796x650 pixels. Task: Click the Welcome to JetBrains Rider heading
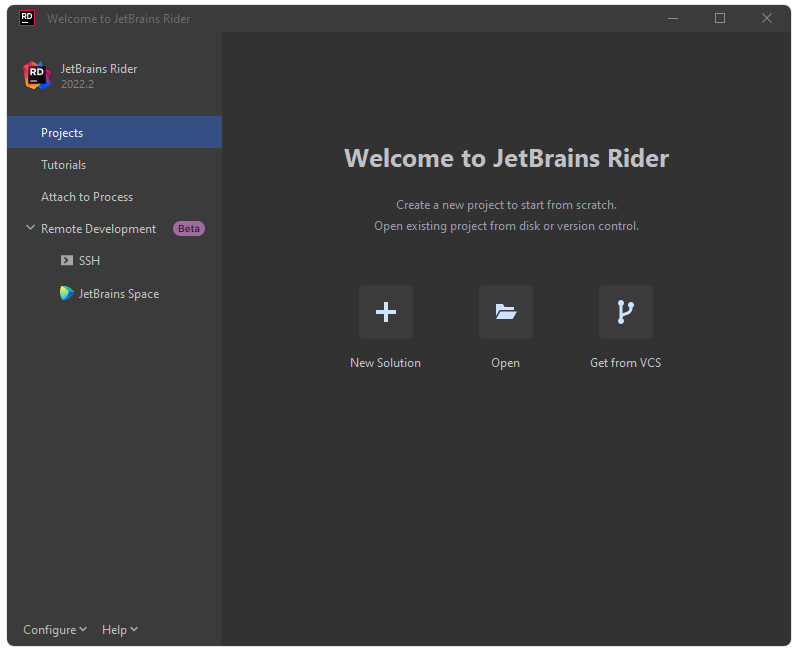506,158
